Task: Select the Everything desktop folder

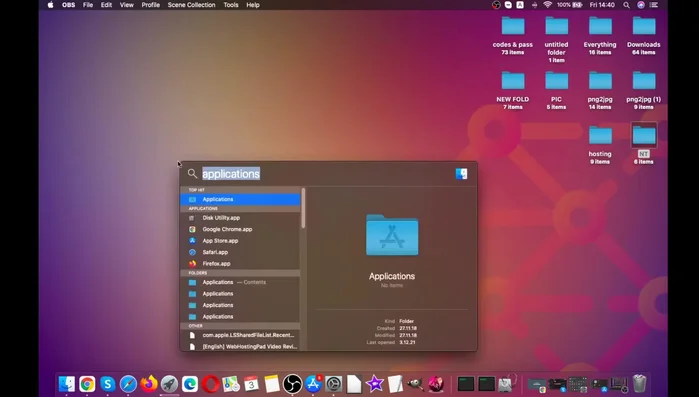Action: click(x=600, y=36)
